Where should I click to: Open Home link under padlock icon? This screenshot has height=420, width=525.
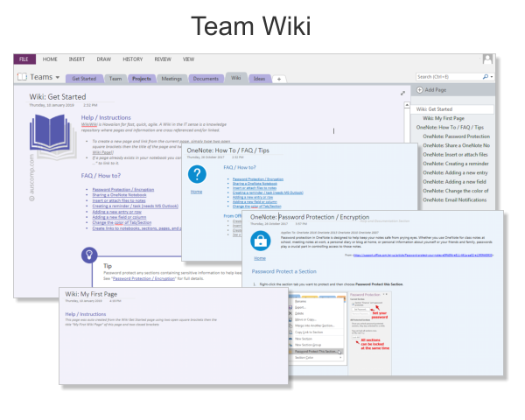pyautogui.click(x=260, y=258)
